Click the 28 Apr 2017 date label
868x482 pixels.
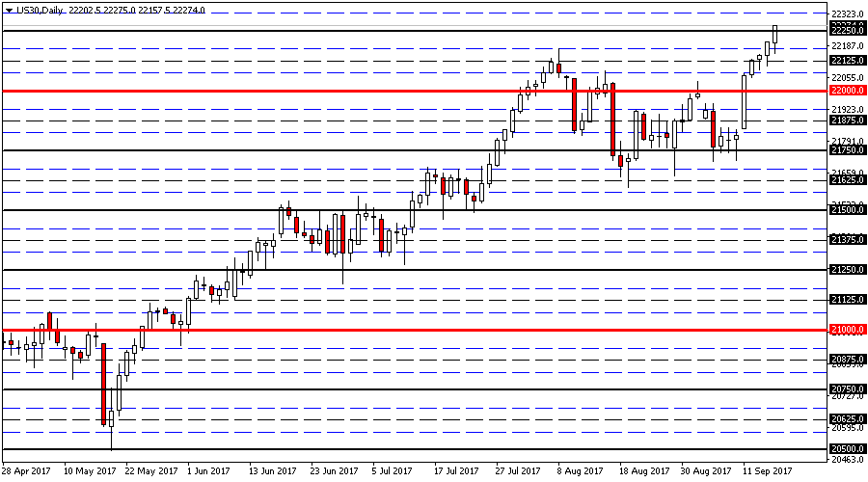[26, 471]
